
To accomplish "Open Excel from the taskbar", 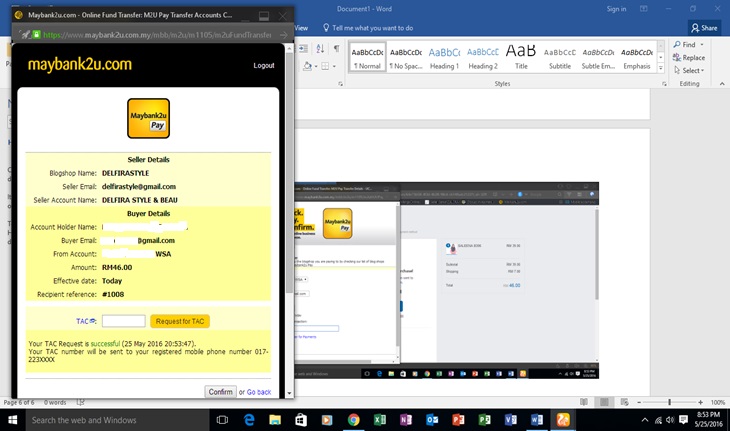I will pyautogui.click(x=379, y=420).
